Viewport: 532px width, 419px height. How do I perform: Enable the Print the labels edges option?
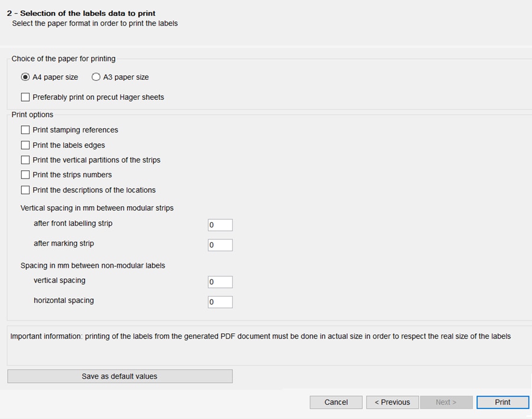(25, 145)
